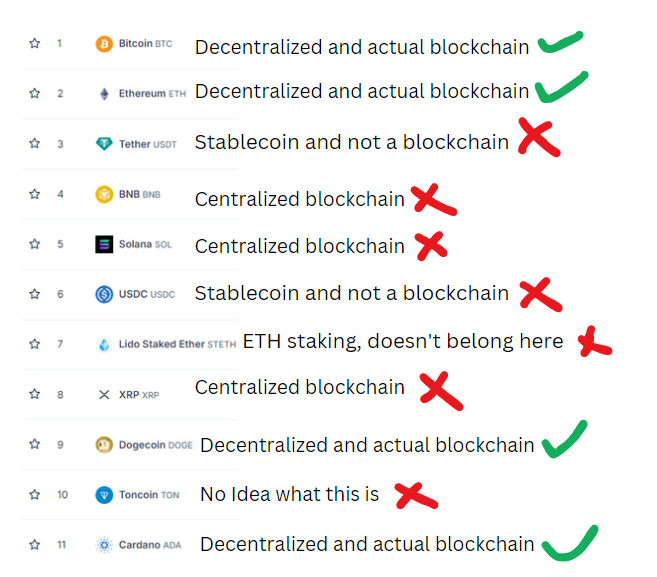
Task: Click the orange Bitcoin logo icon
Action: pos(104,44)
